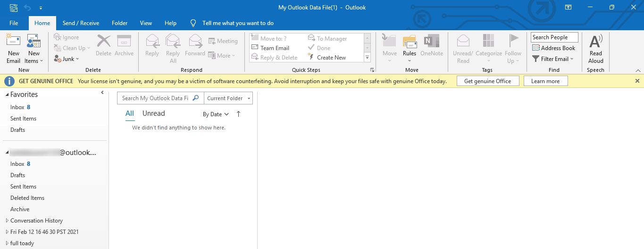
Task: Open the Move folder menu
Action: (390, 49)
